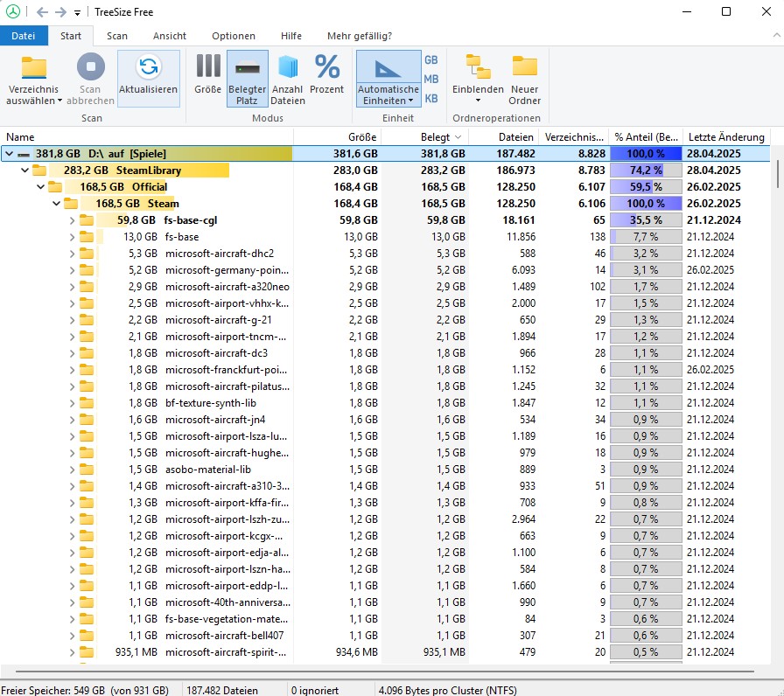Go back with the left arrow

point(42,12)
